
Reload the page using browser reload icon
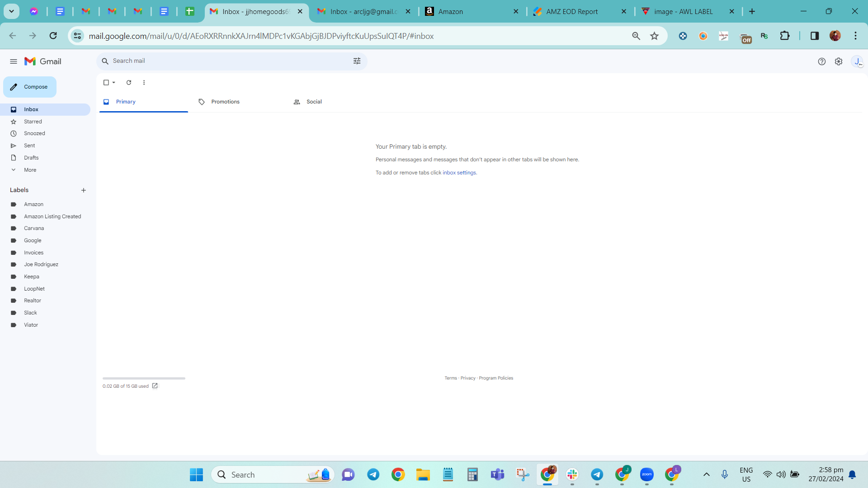53,36
